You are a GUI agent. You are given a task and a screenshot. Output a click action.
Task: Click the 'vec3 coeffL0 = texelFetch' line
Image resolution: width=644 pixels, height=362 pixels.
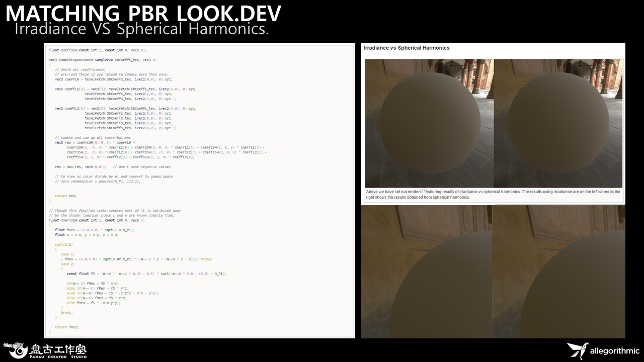click(x=114, y=79)
